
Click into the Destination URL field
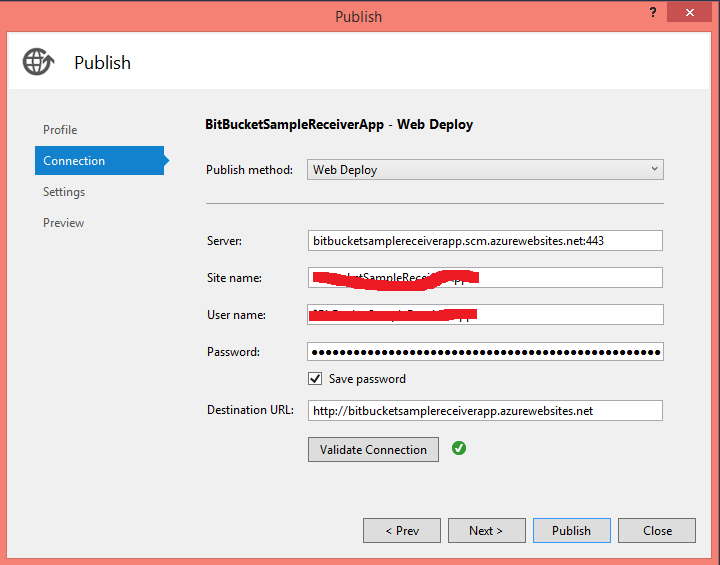coord(485,411)
